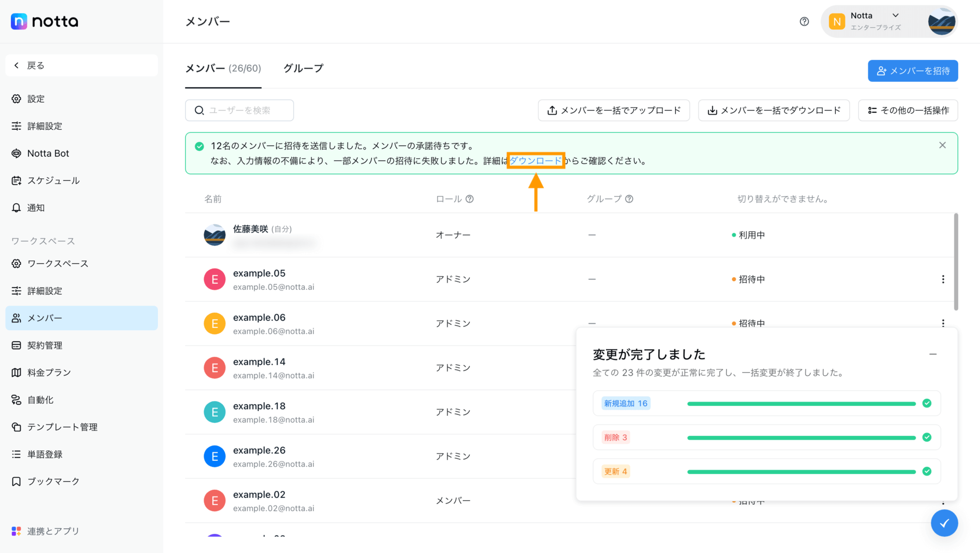Viewport: 980px width, 553px height.
Task: Click the グループ help icon
Action: point(629,199)
